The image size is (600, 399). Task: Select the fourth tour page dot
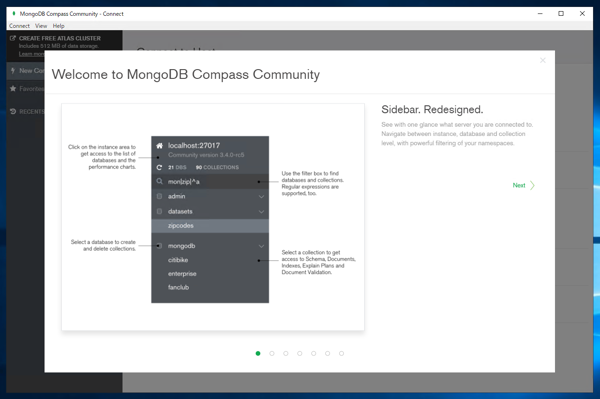[x=300, y=353]
